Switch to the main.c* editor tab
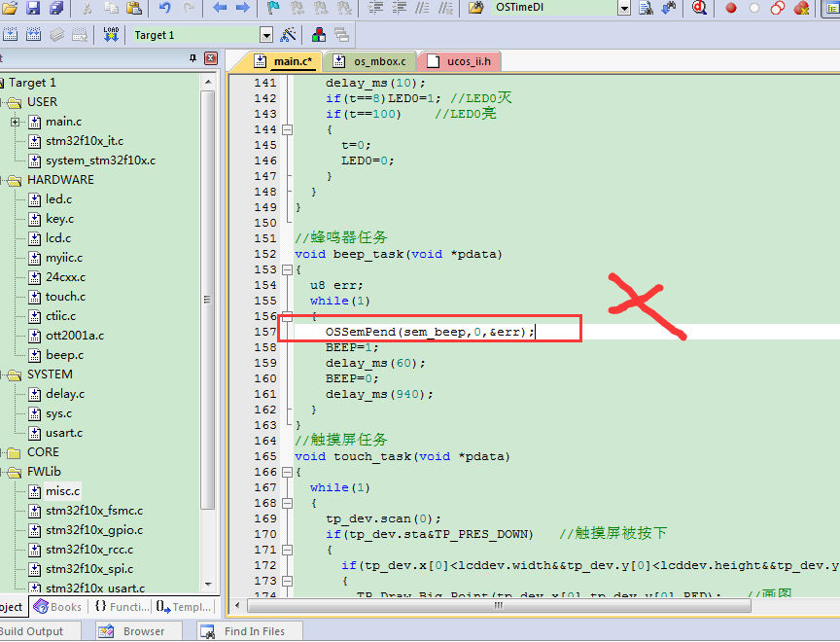 click(x=283, y=61)
